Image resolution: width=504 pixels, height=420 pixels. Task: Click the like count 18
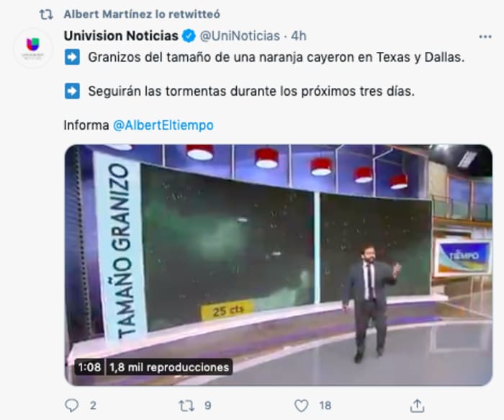325,406
